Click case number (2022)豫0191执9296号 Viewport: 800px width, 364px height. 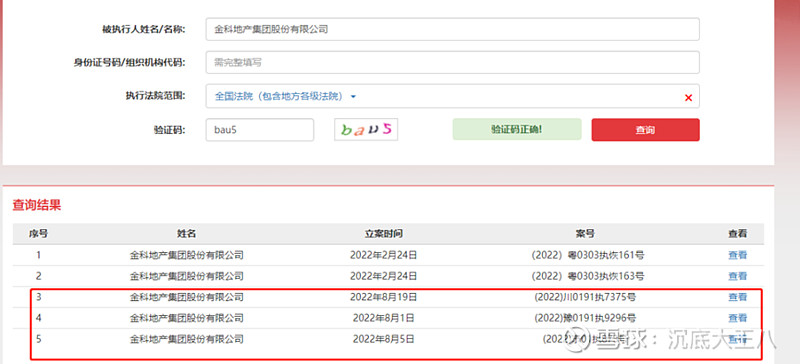(x=585, y=318)
